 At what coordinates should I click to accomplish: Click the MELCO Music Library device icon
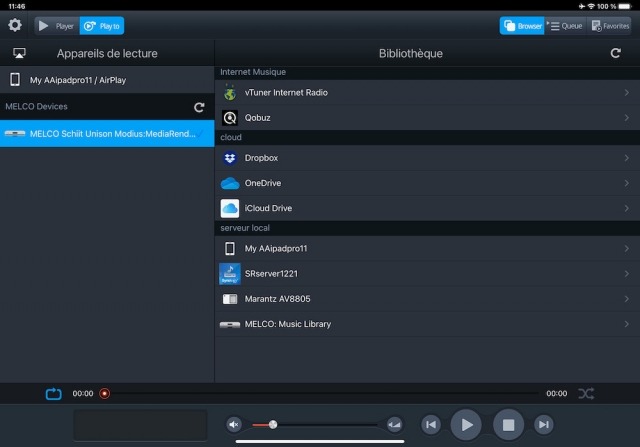(230, 325)
